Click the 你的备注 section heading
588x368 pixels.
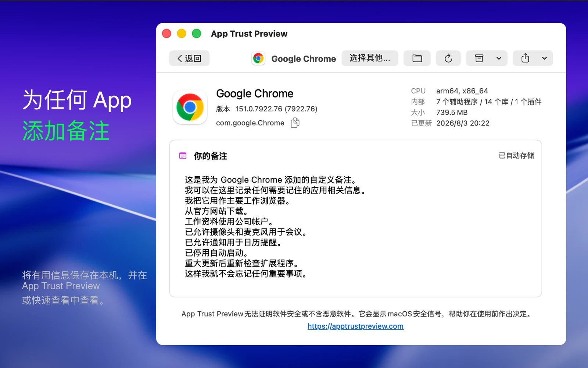(x=211, y=156)
